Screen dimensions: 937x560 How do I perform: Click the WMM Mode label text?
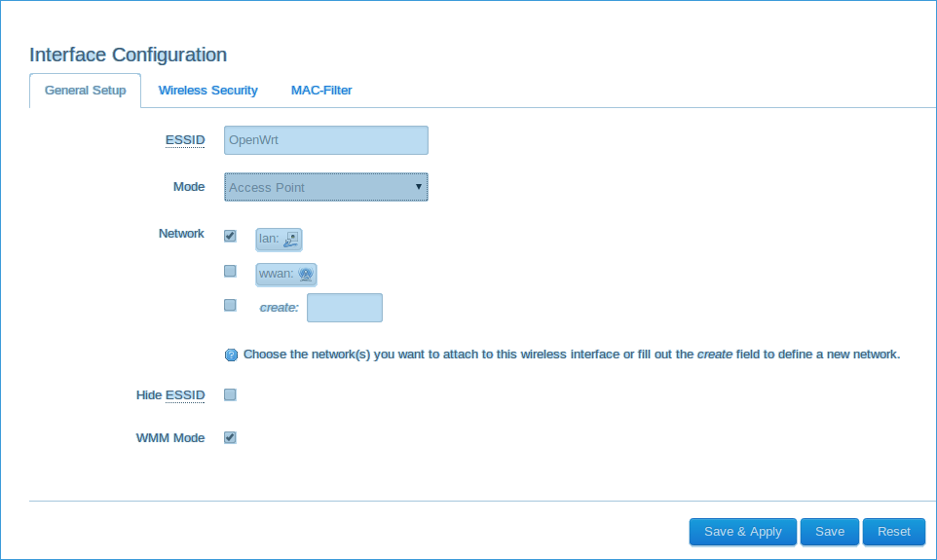(x=169, y=438)
